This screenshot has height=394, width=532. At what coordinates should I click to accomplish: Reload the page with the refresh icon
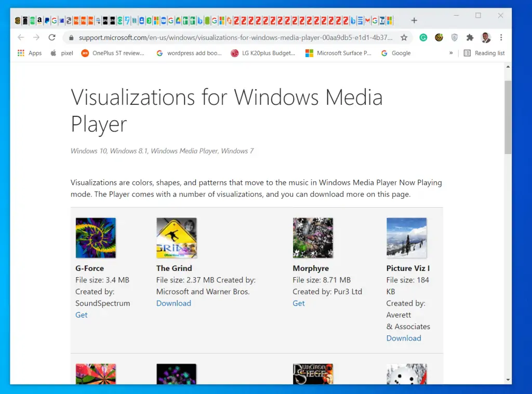click(52, 37)
